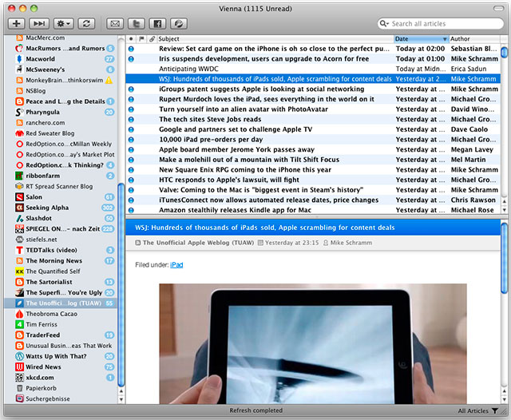This screenshot has height=420, width=511.
Task: Click MonkeyBrain feed warning icon
Action: [109, 80]
